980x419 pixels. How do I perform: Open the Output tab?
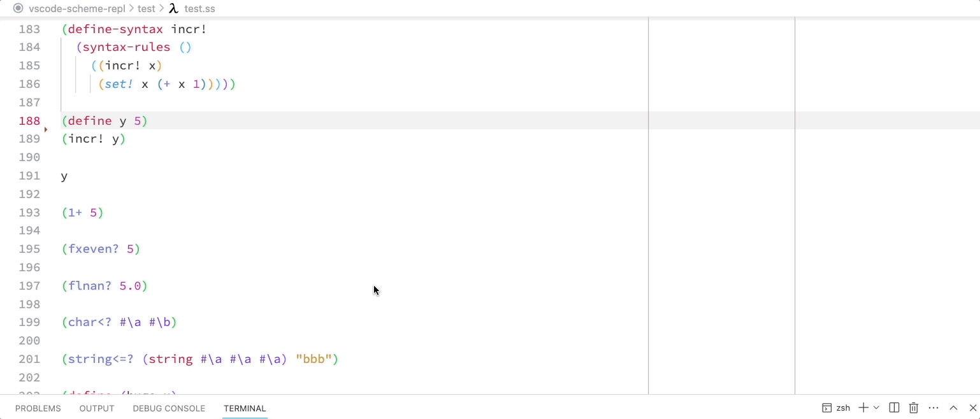point(97,409)
